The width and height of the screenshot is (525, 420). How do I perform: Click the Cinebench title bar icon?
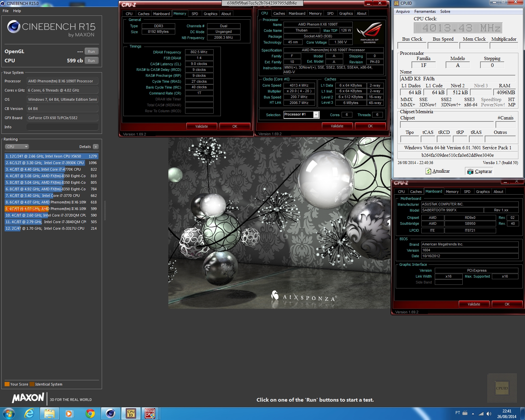[3, 3]
